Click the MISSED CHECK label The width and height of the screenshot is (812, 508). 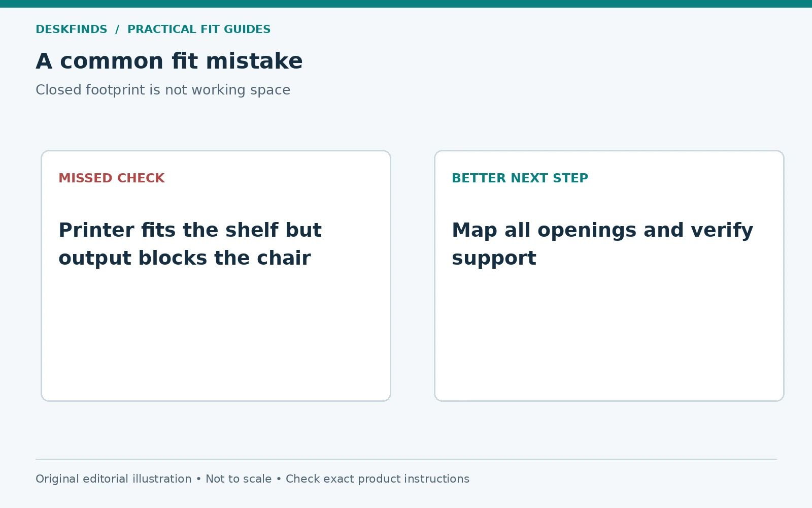(112, 178)
